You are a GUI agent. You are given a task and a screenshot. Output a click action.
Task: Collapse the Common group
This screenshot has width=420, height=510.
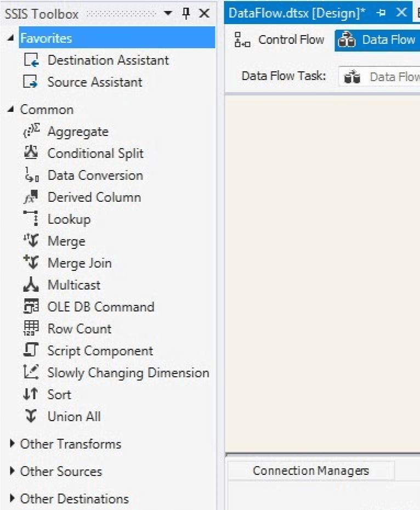(x=12, y=110)
